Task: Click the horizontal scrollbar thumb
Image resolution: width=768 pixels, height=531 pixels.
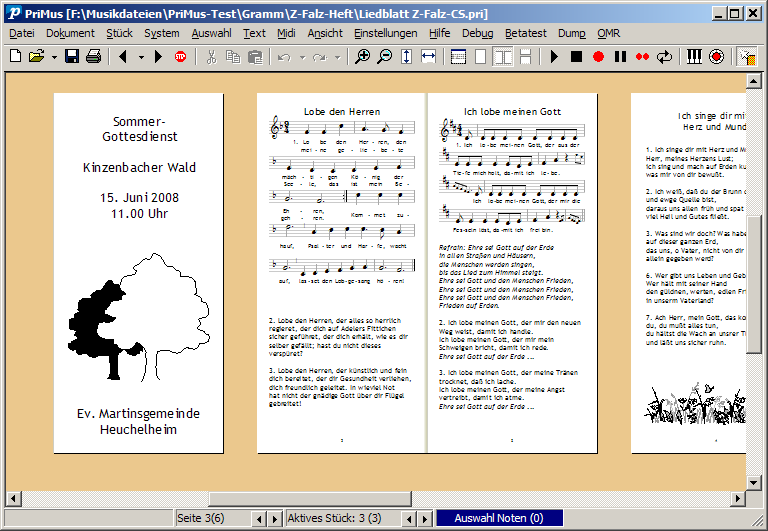Action: [309, 497]
